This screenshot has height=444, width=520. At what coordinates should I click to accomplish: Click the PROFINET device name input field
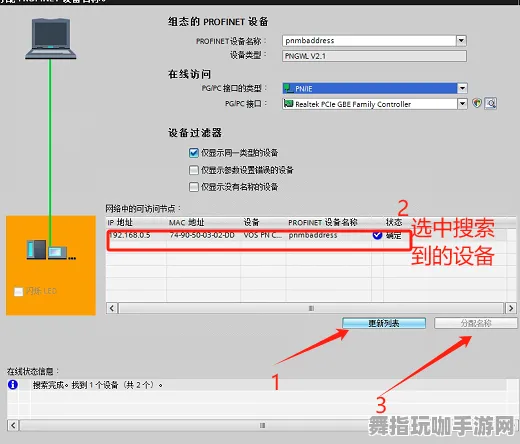click(369, 41)
